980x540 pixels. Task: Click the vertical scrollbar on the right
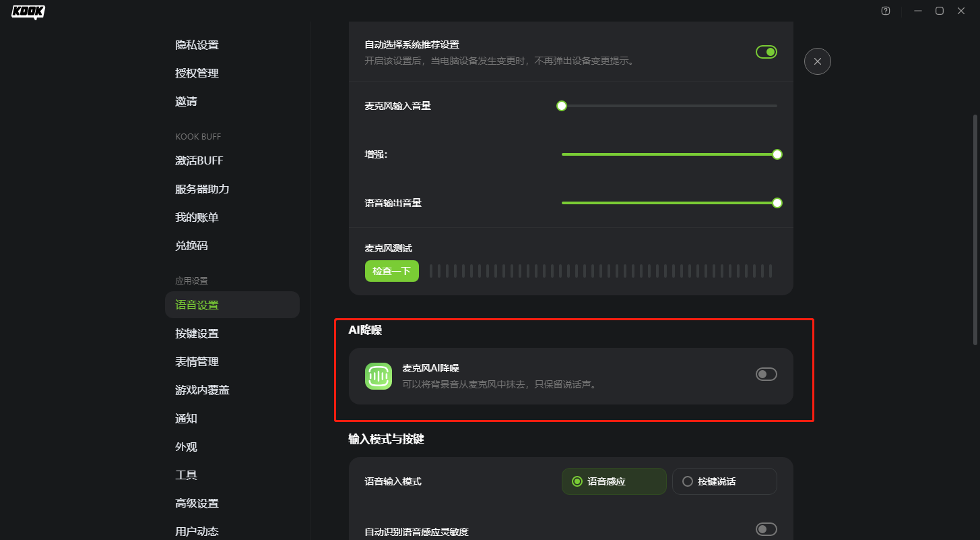975,229
